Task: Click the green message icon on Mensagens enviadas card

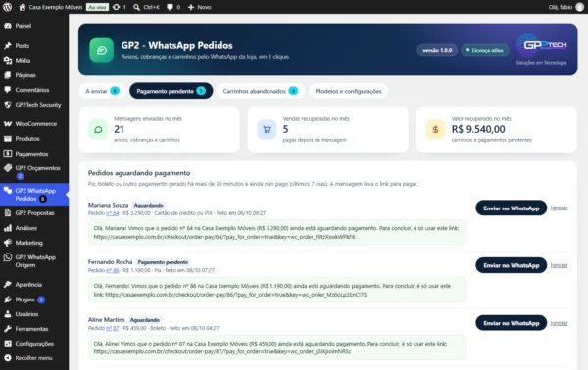Action: pyautogui.click(x=98, y=129)
